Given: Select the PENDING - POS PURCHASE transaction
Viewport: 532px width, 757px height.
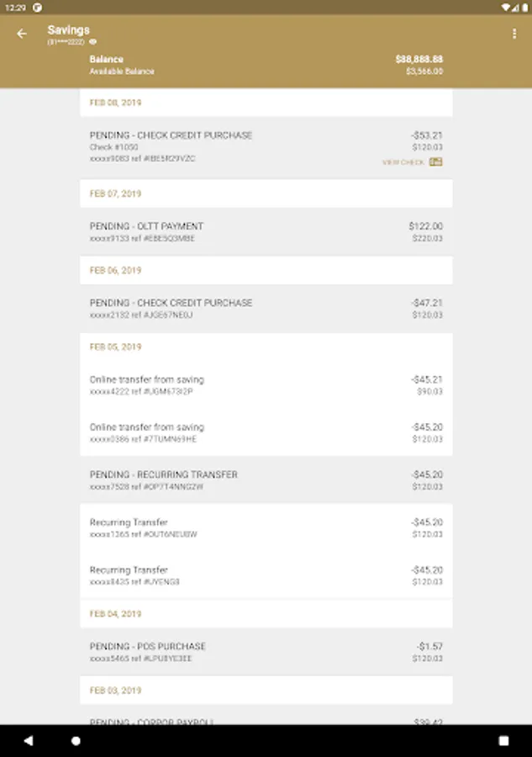Looking at the screenshot, I should pyautogui.click(x=266, y=652).
